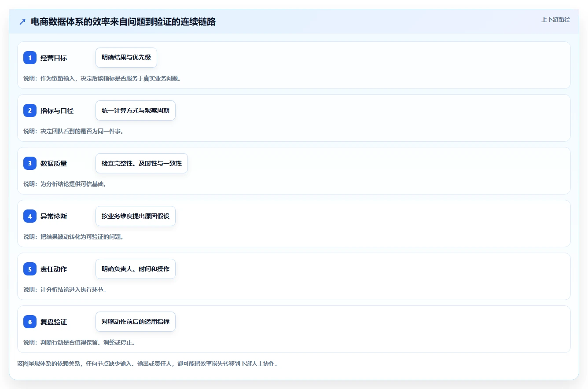Click the step number 1 badge
This screenshot has height=389, width=588.
(x=30, y=58)
